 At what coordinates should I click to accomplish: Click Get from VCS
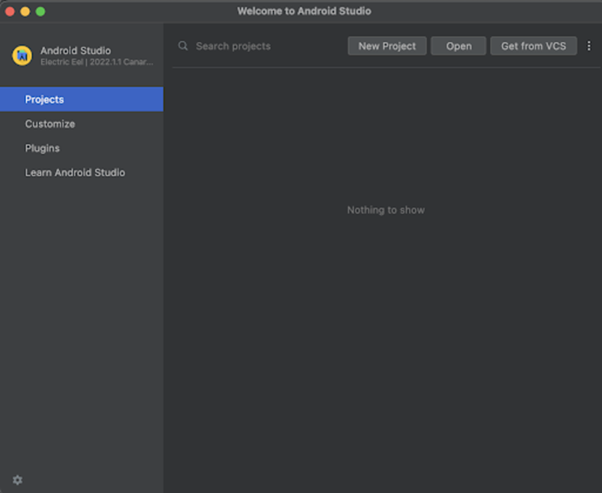pyautogui.click(x=533, y=46)
